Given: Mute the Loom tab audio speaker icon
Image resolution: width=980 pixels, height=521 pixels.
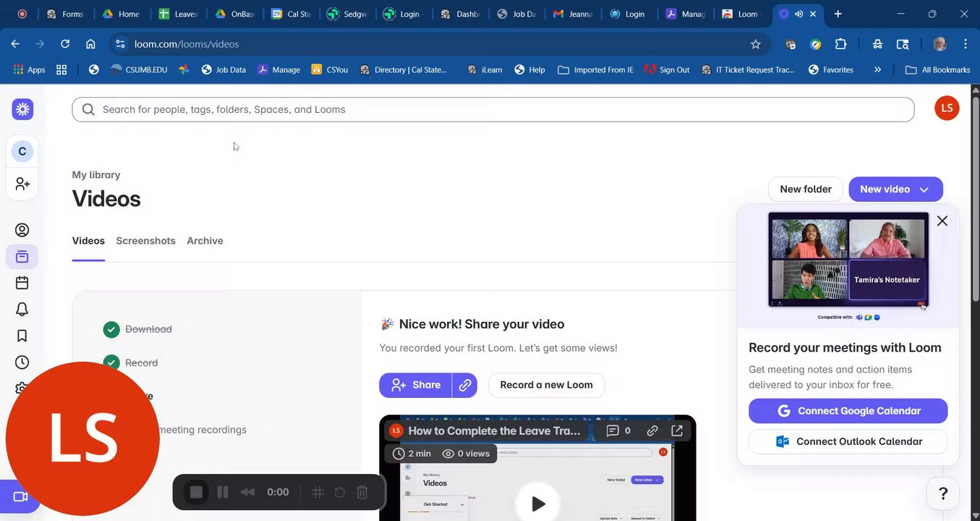Looking at the screenshot, I should (798, 14).
